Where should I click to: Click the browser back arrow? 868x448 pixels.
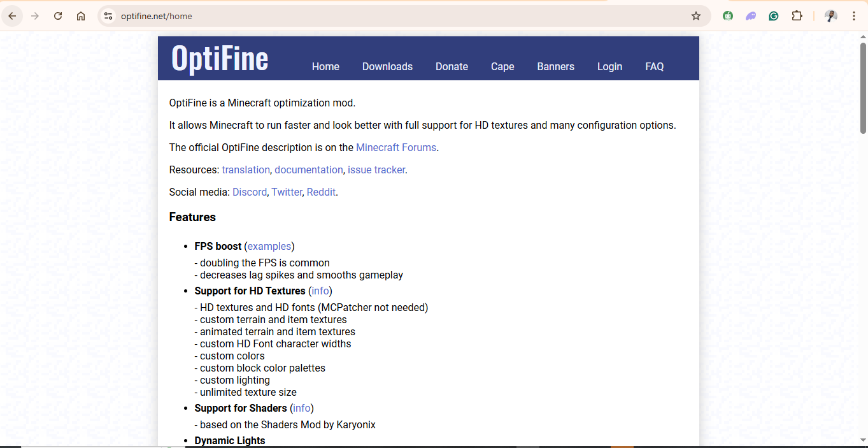[x=12, y=16]
